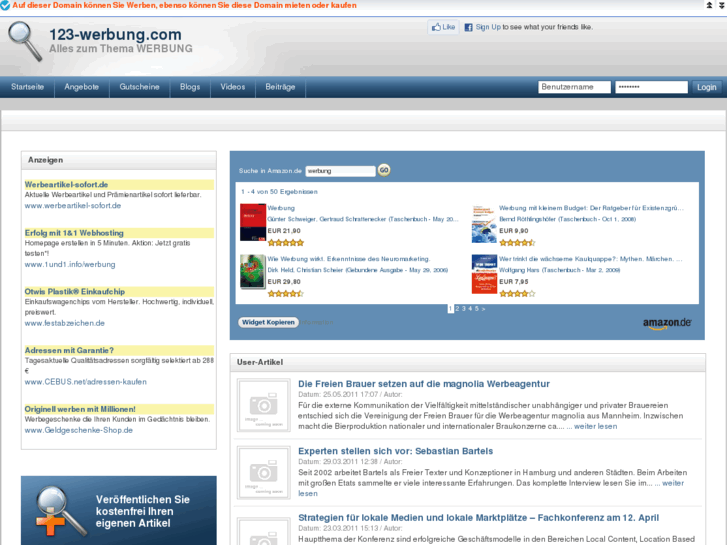Open 'Werbung mit kleinem Budget' book cover
Screen dimensions: 727x545
coord(484,224)
